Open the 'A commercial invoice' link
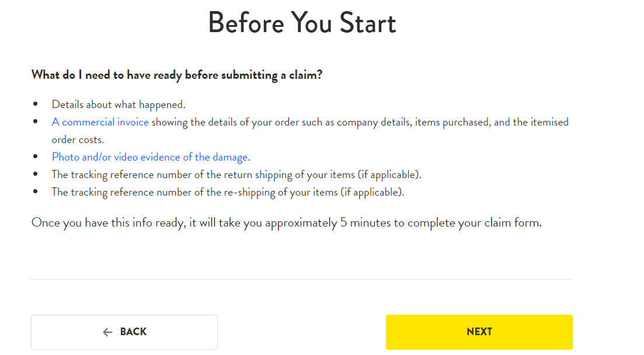The width and height of the screenshot is (644, 355). [100, 122]
